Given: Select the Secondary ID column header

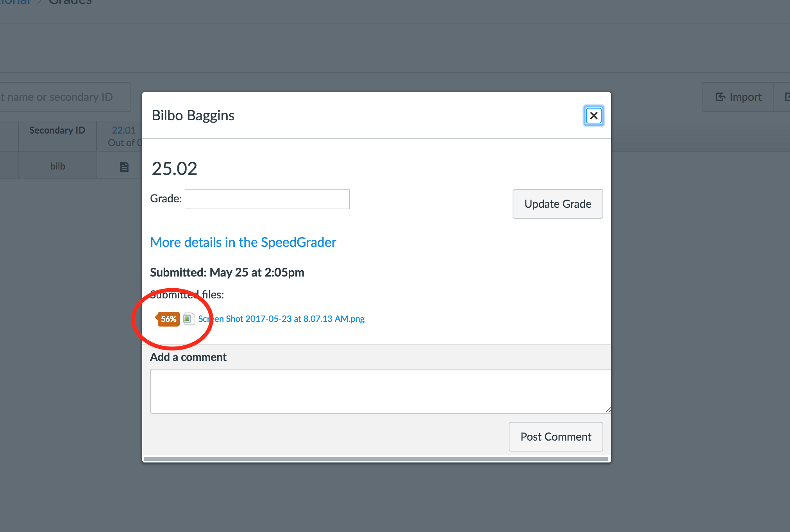Looking at the screenshot, I should pos(57,130).
